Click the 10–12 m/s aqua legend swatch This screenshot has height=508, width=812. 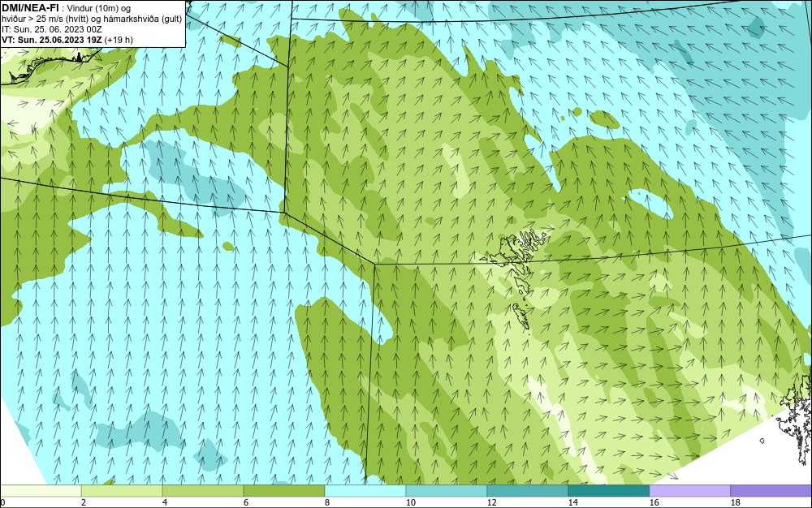447,490
